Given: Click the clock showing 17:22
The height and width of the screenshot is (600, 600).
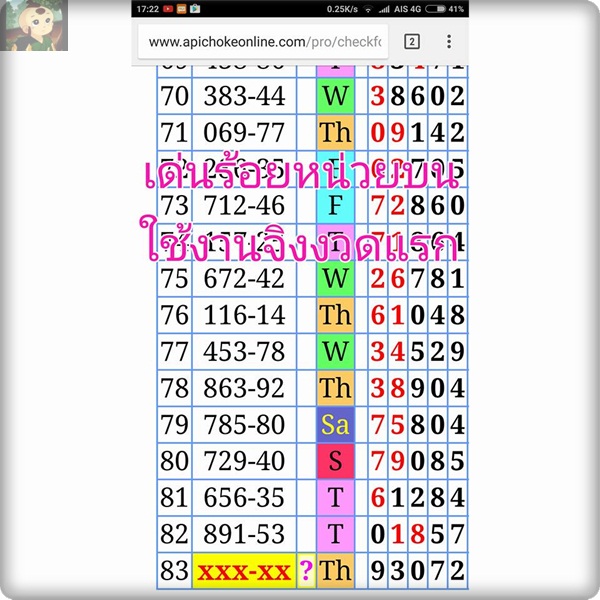Looking at the screenshot, I should point(148,9).
